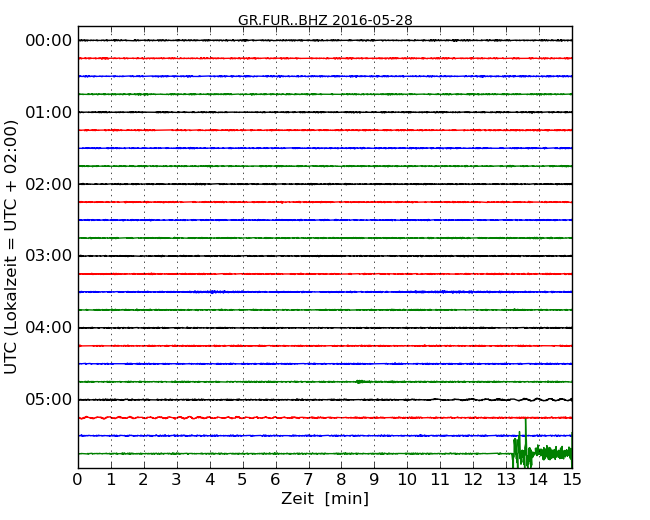This screenshot has height=520, width=650.
Task: Click x-axis tick label 4
Action: [x=210, y=480]
